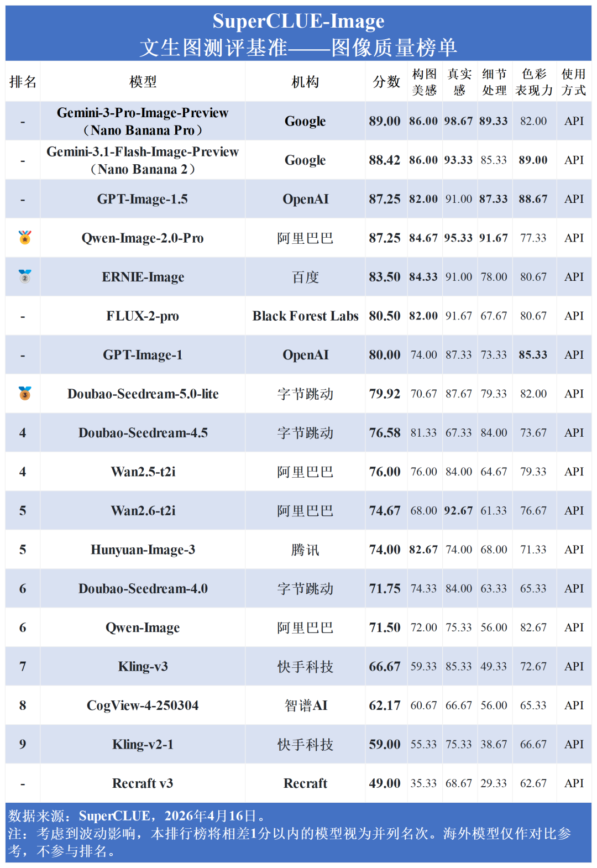Click the CogView-4-250304 model name
The image size is (597, 868).
coord(143,705)
